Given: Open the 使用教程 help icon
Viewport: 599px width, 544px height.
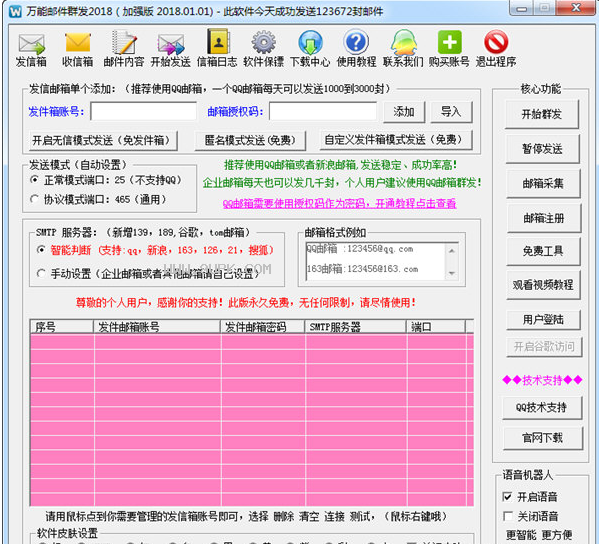Looking at the screenshot, I should (x=356, y=48).
